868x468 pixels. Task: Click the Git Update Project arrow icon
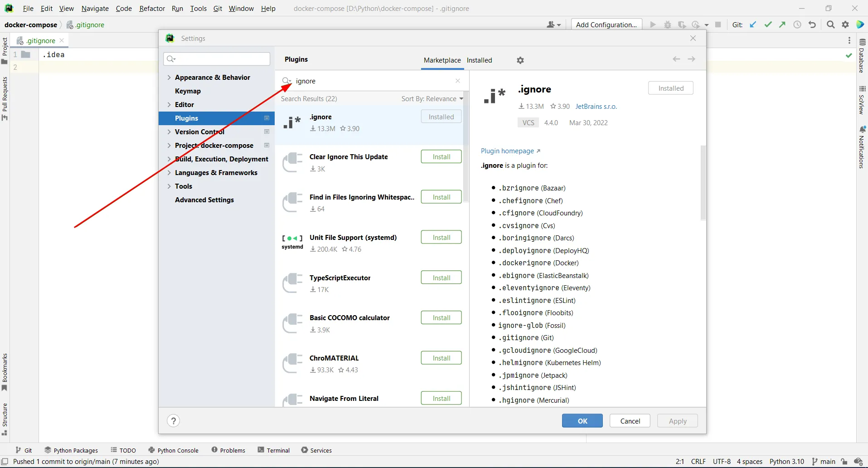[x=753, y=24]
